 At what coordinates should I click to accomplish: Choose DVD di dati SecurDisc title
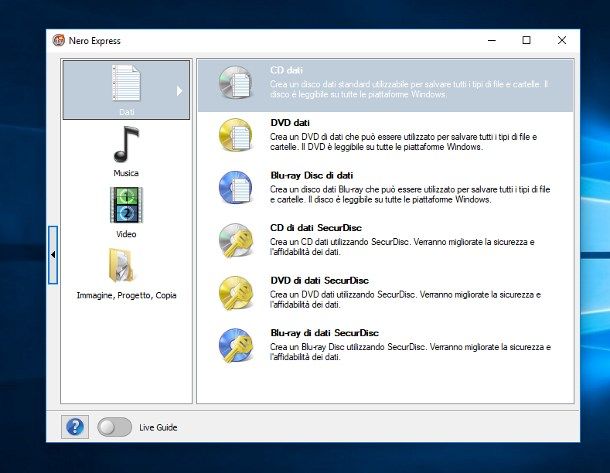(319, 280)
